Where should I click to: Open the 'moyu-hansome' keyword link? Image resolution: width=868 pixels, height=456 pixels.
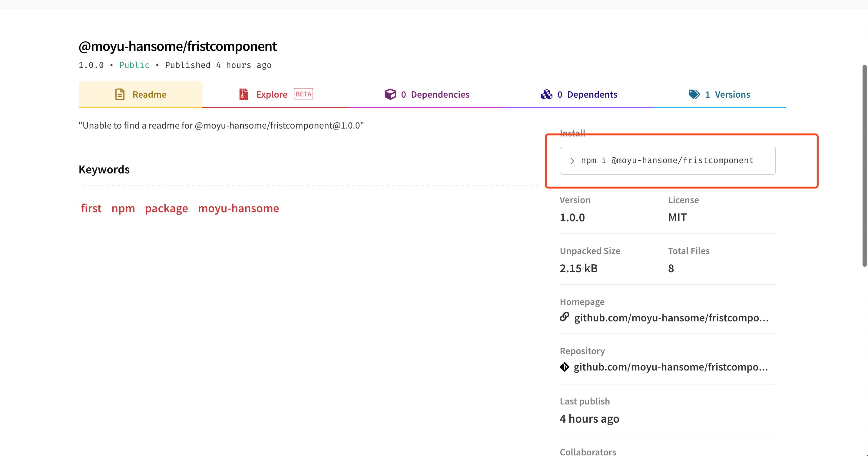[x=238, y=208]
